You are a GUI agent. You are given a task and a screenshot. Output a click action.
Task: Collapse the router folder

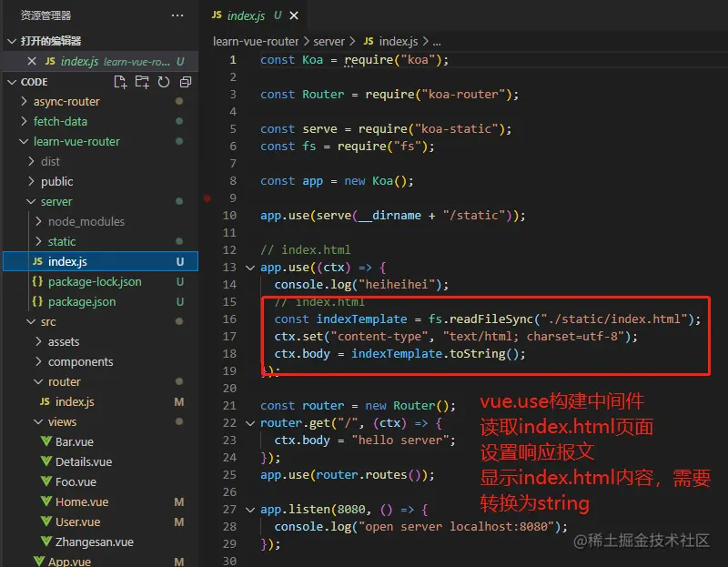pyautogui.click(x=38, y=381)
